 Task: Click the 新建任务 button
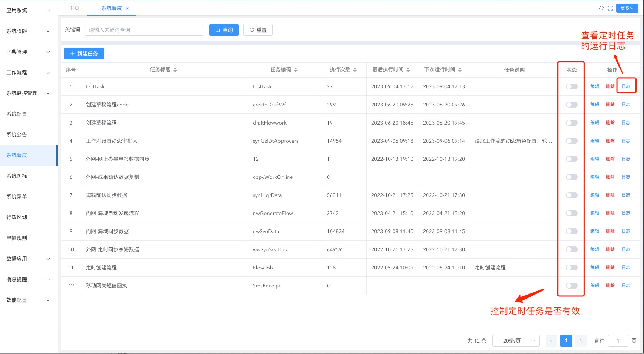coord(84,54)
